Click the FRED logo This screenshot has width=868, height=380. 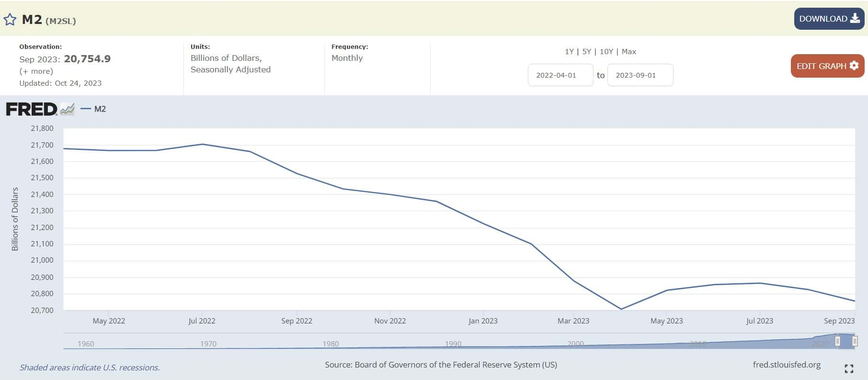[40, 109]
